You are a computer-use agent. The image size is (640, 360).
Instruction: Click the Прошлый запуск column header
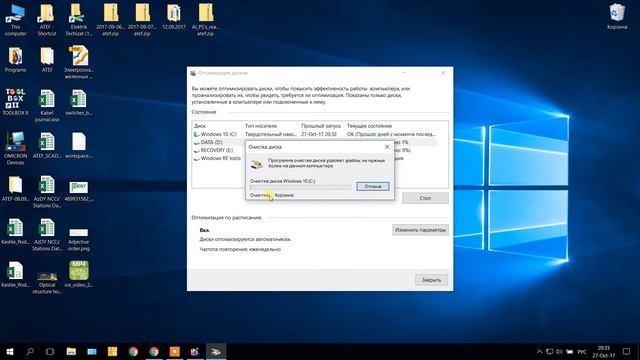click(x=321, y=126)
